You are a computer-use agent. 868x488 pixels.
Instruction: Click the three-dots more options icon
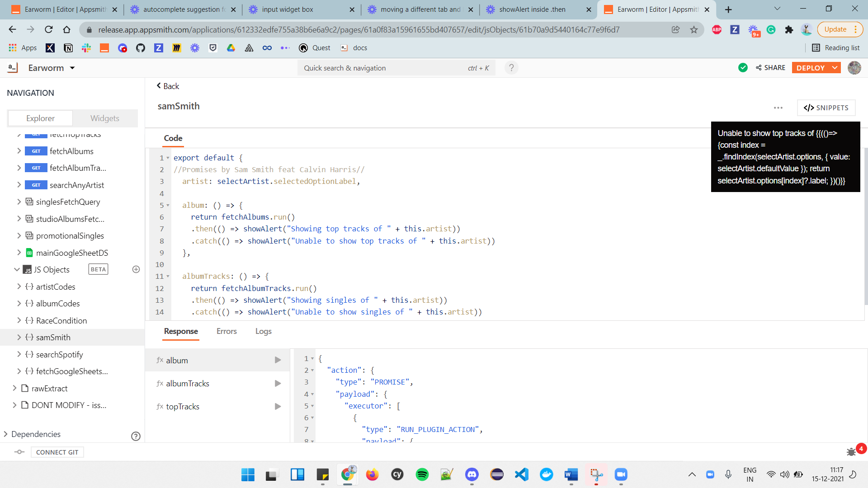[778, 108]
